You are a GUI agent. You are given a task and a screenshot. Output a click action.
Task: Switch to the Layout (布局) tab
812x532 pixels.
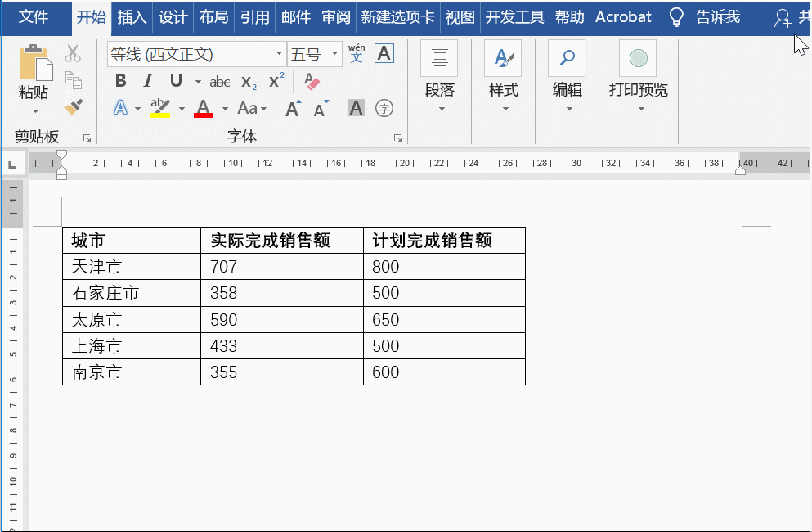213,17
